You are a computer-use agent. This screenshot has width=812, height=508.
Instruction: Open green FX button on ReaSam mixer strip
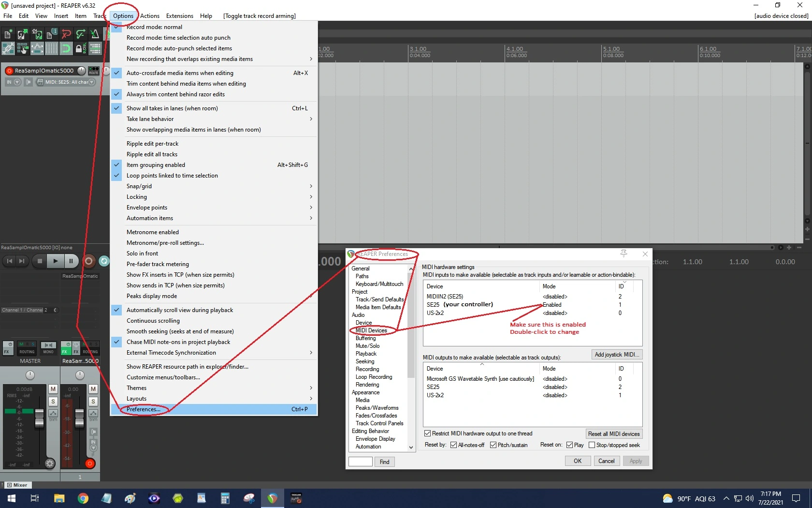pos(66,347)
